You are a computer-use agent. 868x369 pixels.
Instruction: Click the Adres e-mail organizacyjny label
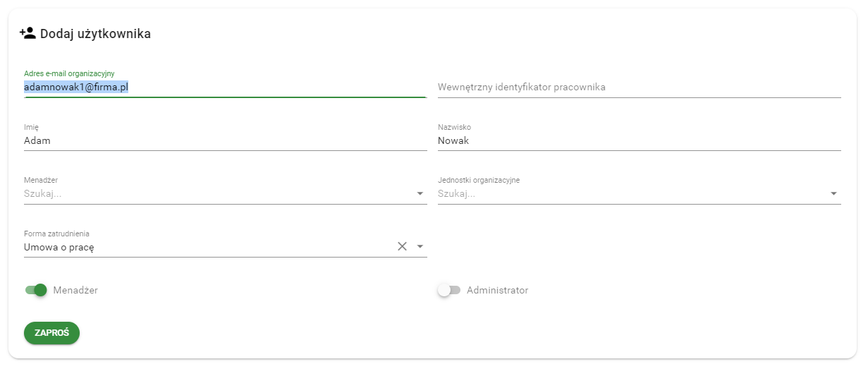69,73
